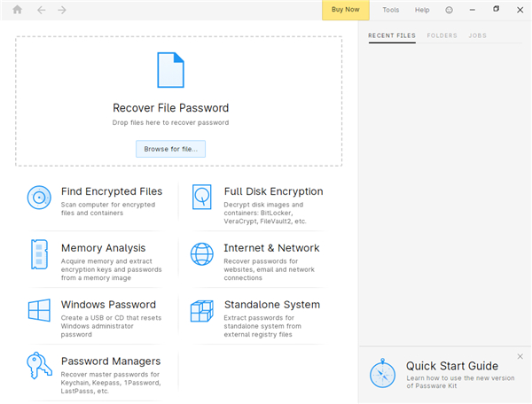Click the Buy Now button

(345, 10)
